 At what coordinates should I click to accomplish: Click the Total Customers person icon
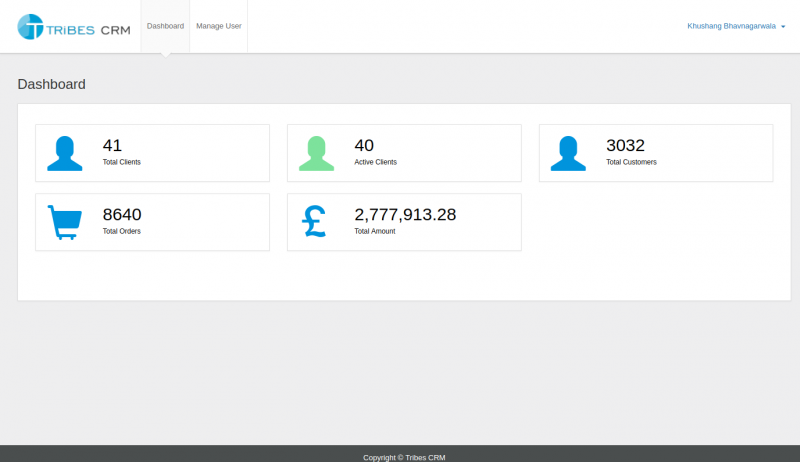pos(568,153)
